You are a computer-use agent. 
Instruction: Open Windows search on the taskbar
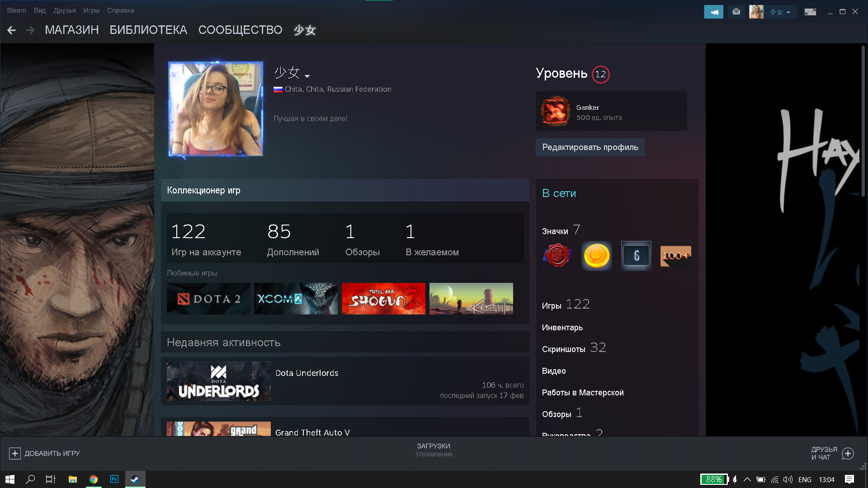(30, 479)
